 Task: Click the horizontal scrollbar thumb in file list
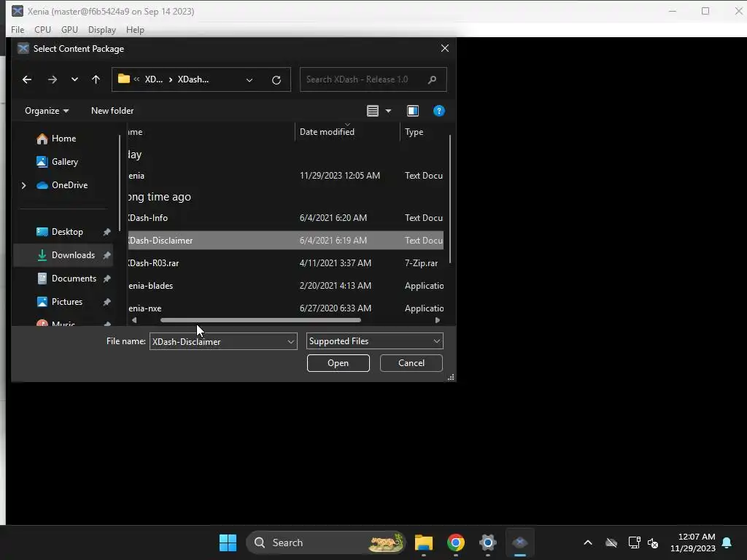tap(260, 321)
